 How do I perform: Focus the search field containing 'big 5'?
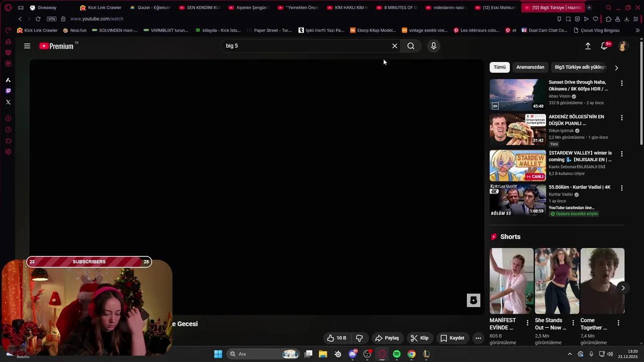[x=305, y=46]
